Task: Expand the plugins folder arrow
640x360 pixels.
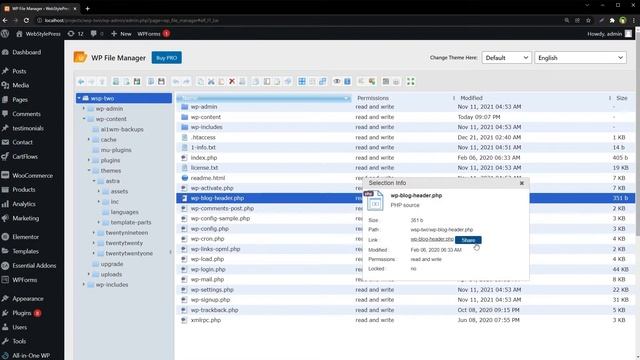Action: pos(89,160)
